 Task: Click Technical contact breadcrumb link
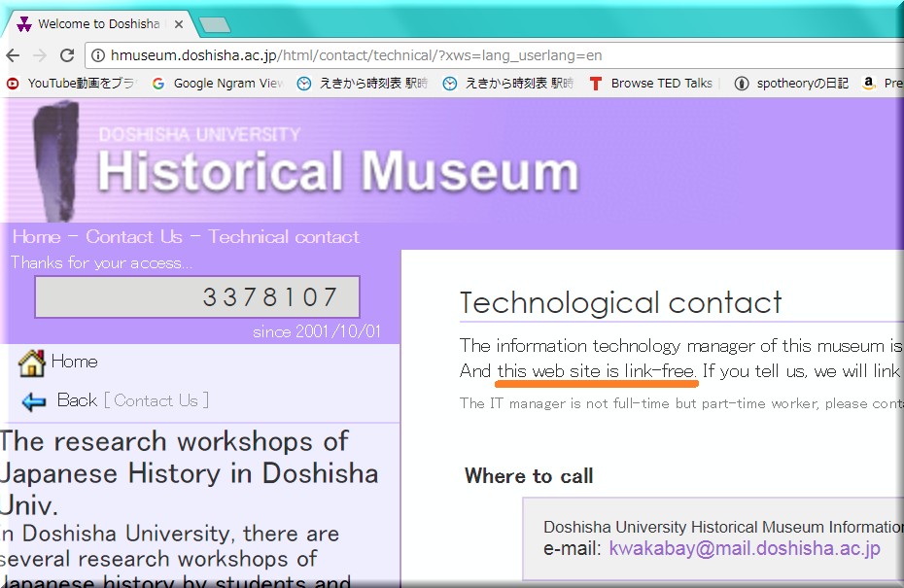coord(284,237)
